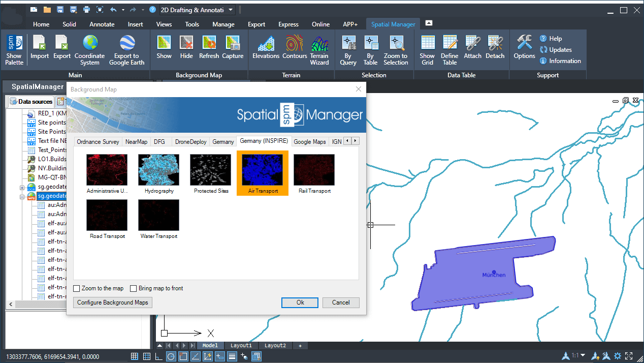Viewport: 644px width, 363px height.
Task: Open the Coordinate System tool
Action: [x=90, y=50]
